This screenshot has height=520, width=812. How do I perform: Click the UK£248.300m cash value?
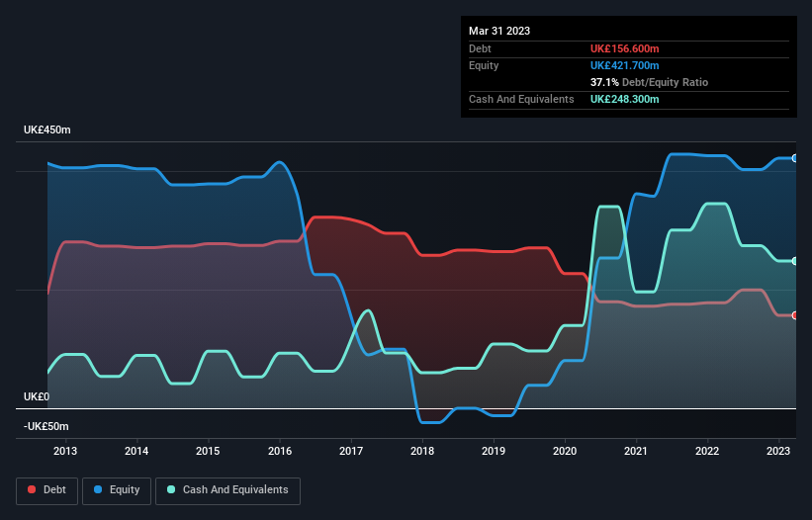pos(624,99)
